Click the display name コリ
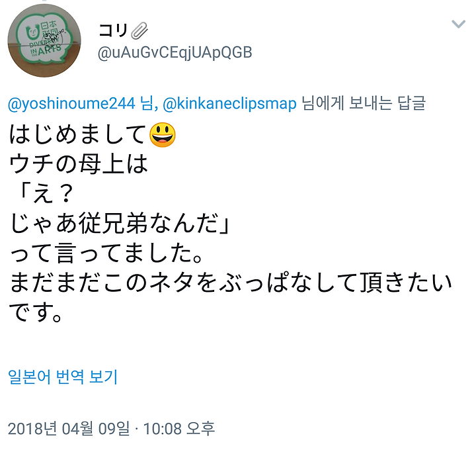This screenshot has width=476, height=450. pyautogui.click(x=113, y=30)
